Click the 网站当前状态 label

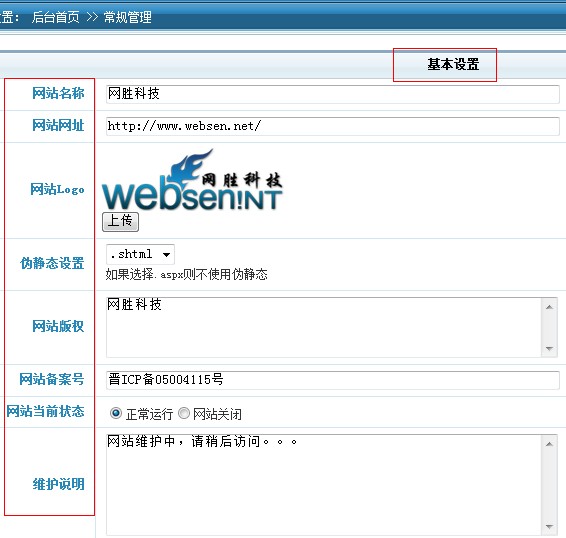(x=45, y=411)
